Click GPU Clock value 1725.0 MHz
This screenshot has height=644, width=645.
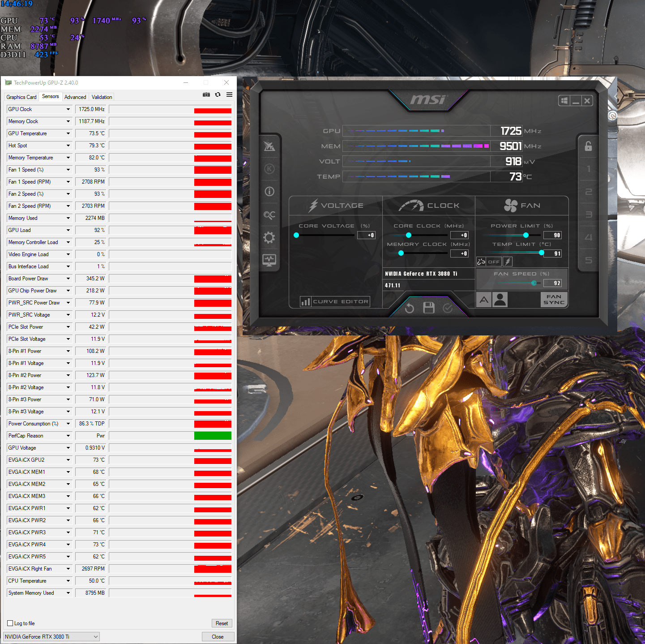[x=91, y=109]
